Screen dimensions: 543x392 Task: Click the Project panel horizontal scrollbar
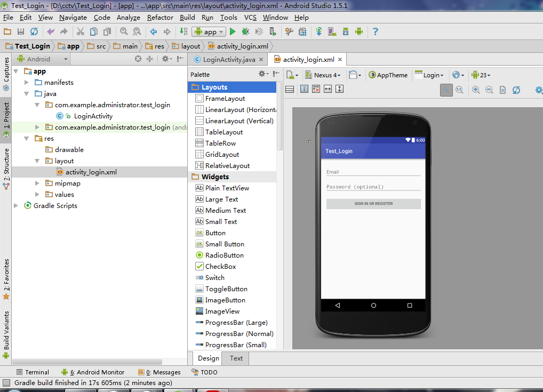(87, 362)
